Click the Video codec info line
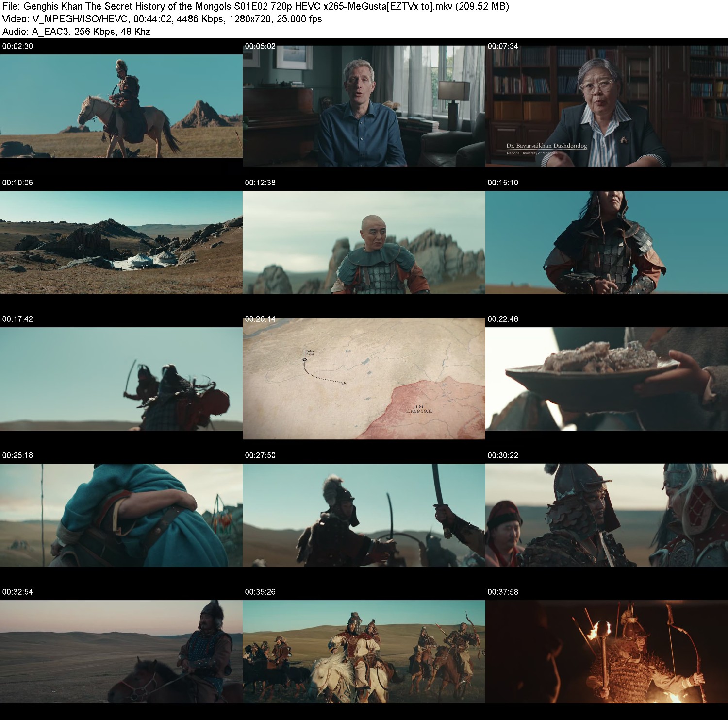 [x=162, y=19]
